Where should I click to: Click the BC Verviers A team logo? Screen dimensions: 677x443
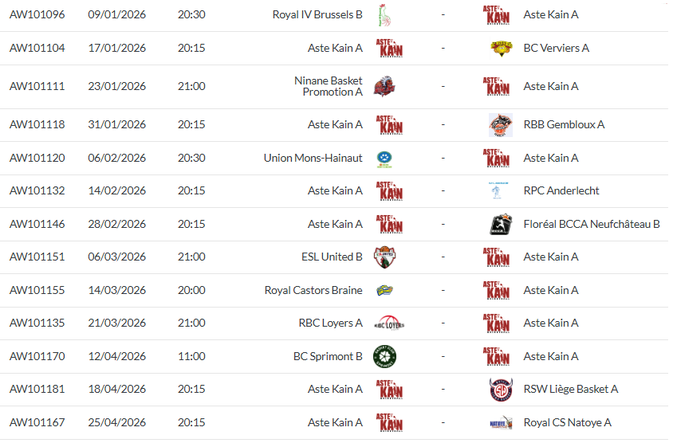[500, 48]
